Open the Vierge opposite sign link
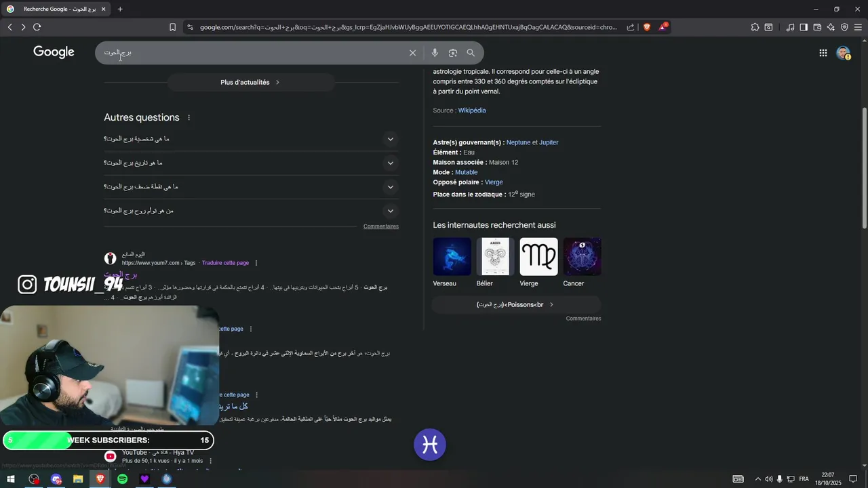 (x=494, y=182)
